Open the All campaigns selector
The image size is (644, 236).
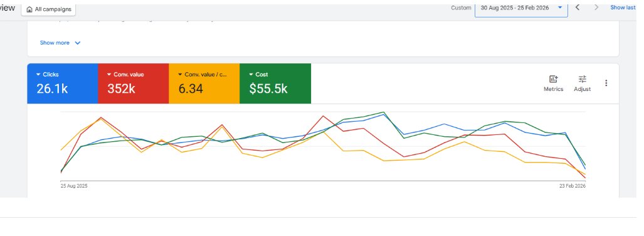(48, 9)
